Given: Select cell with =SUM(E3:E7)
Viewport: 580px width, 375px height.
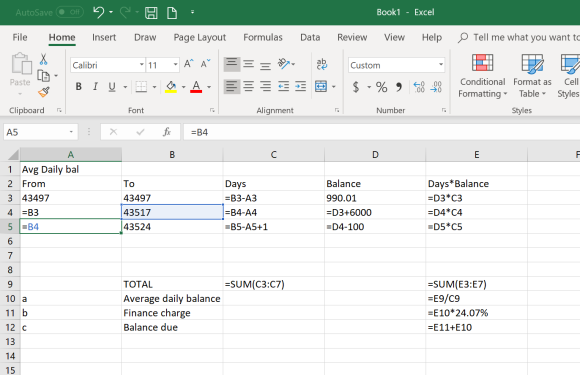Looking at the screenshot, I should click(476, 284).
